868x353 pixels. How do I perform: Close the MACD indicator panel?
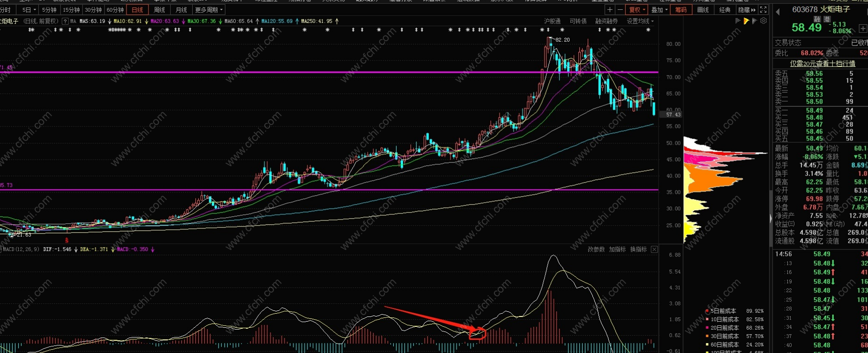click(654, 250)
